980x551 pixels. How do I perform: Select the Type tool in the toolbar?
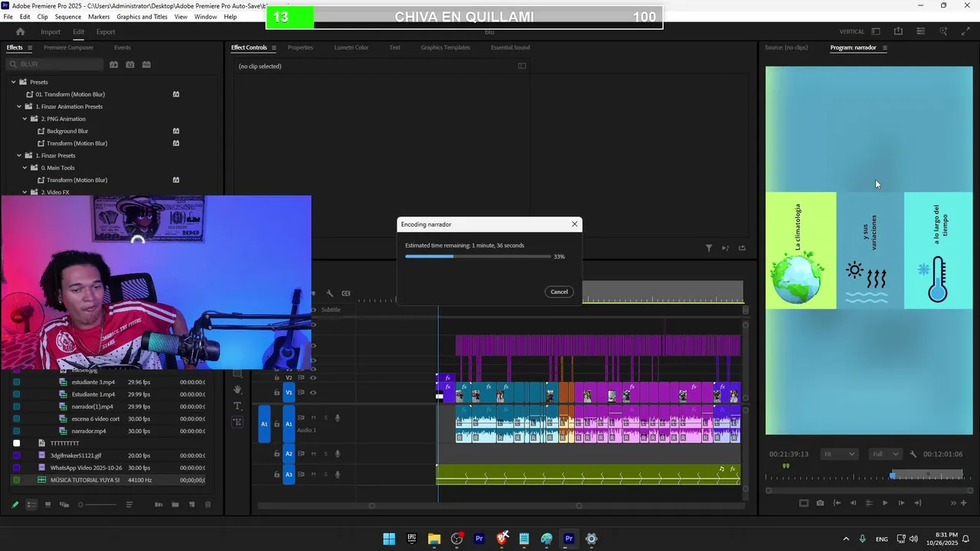[x=237, y=406]
